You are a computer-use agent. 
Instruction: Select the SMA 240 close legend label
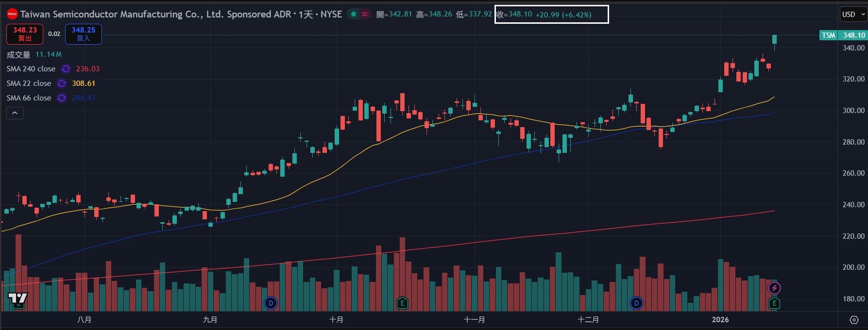31,69
